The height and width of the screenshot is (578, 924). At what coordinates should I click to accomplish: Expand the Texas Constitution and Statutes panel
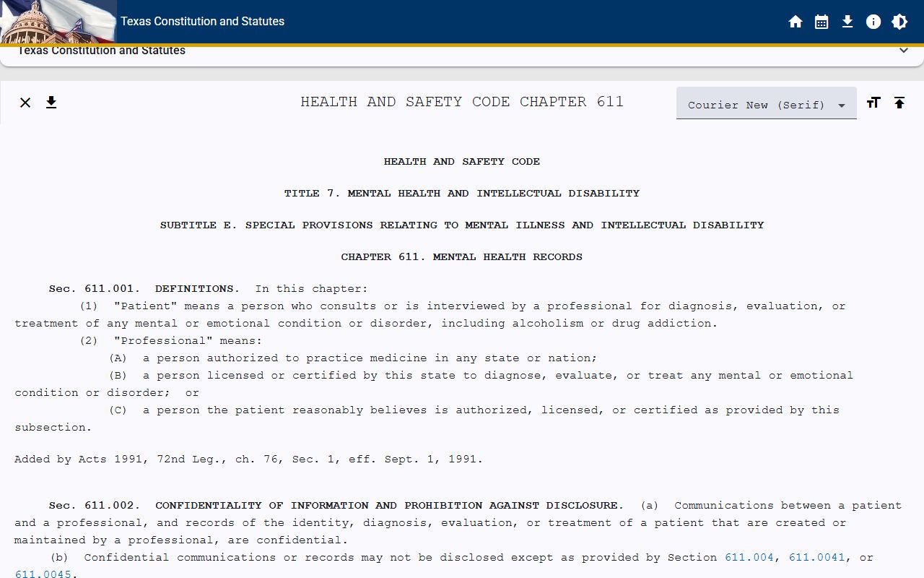click(x=903, y=51)
